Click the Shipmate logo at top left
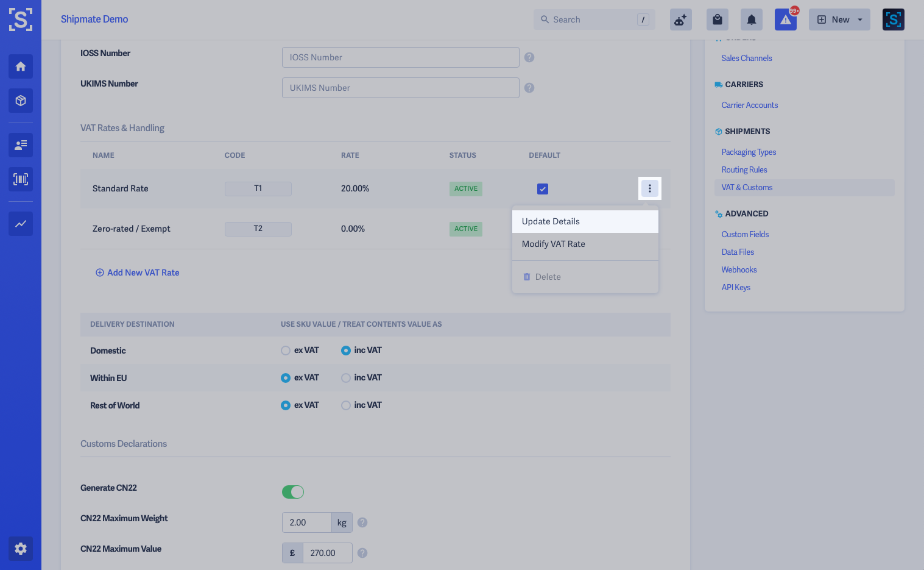Viewport: 924px width, 570px height. (x=21, y=20)
